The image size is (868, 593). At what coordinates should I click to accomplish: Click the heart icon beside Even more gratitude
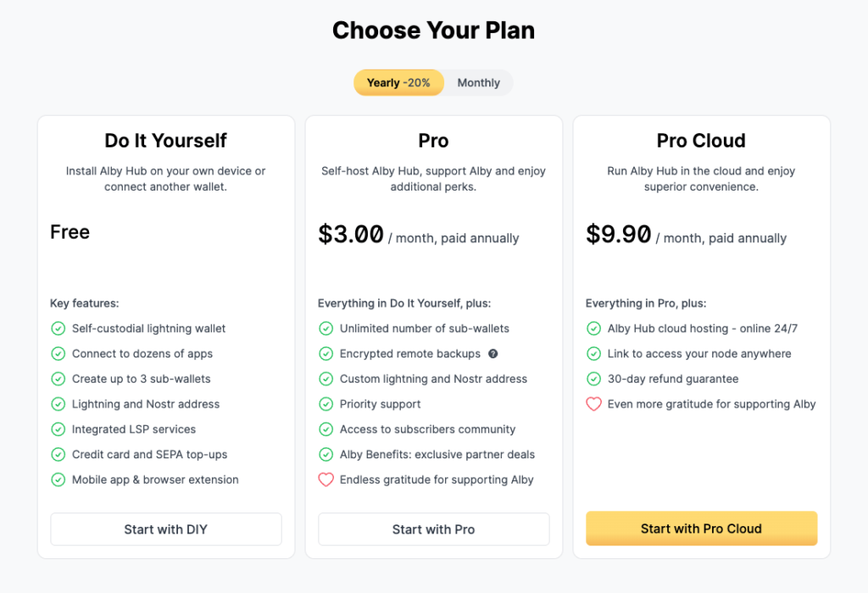click(594, 404)
